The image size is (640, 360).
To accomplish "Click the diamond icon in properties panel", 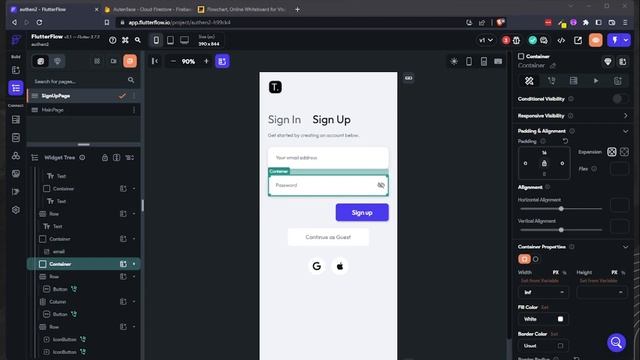I will [608, 62].
